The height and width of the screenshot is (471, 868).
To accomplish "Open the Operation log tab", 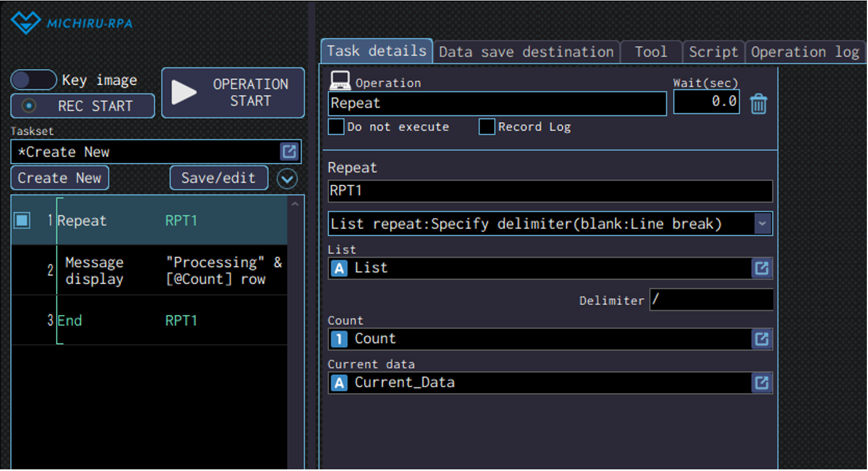I will (x=804, y=52).
